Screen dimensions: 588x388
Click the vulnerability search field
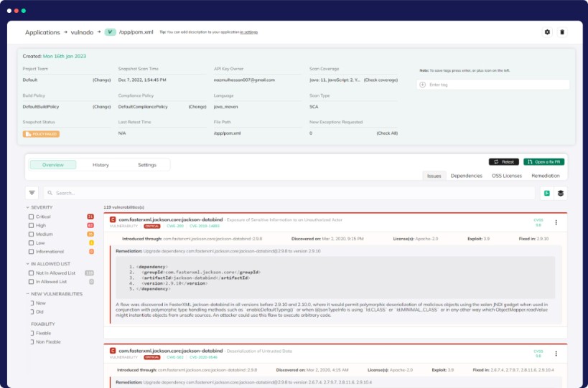click(287, 192)
